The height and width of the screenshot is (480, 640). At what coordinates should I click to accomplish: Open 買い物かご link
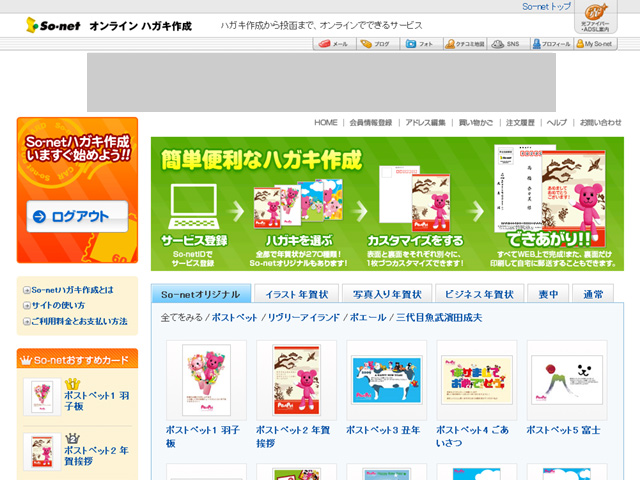pos(476,122)
